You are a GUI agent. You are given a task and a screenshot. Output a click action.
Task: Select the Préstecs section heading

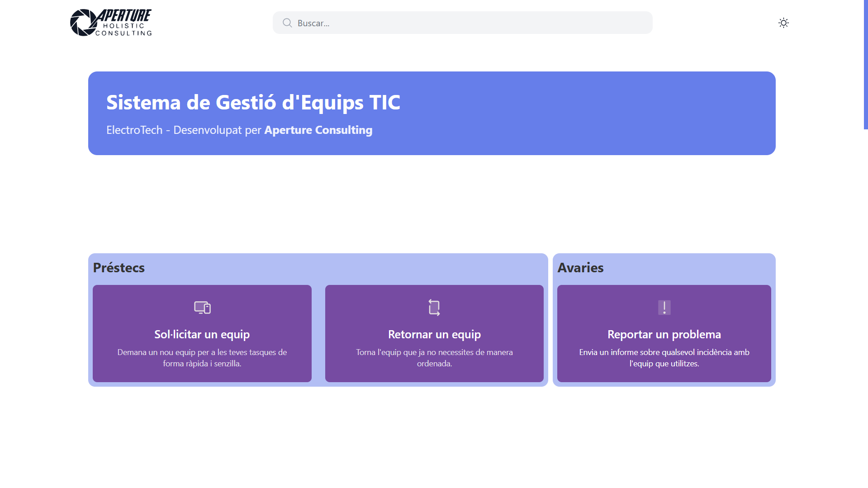tap(119, 267)
